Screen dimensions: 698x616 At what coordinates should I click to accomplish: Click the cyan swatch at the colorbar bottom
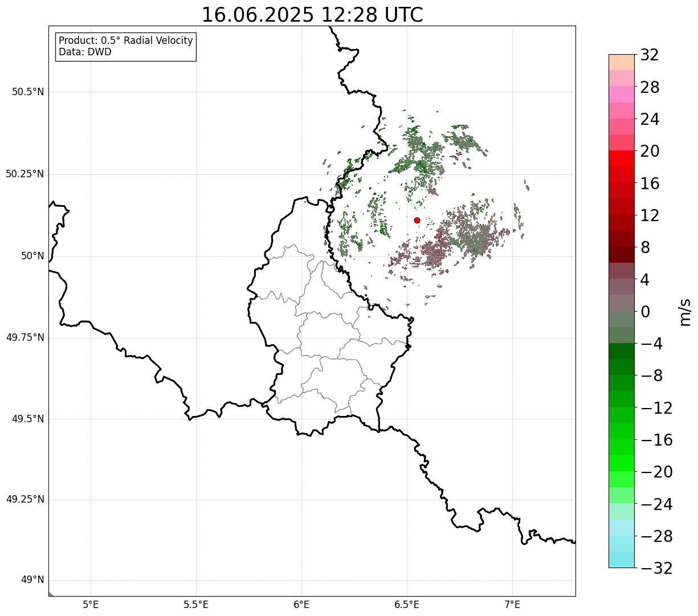click(621, 560)
